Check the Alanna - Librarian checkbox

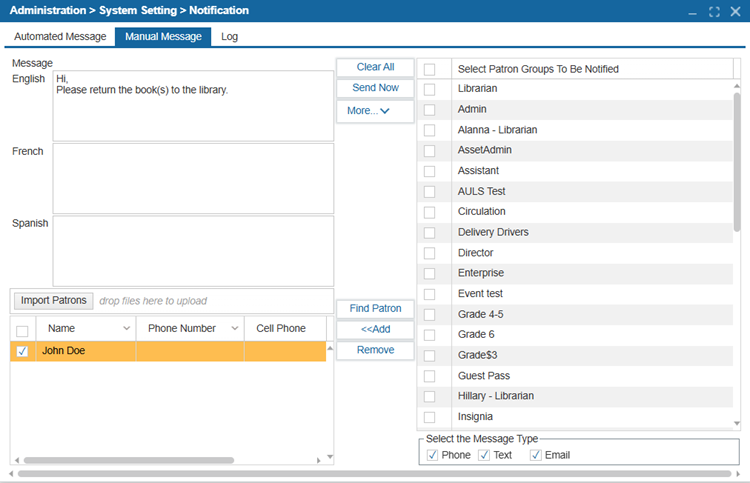click(x=430, y=130)
